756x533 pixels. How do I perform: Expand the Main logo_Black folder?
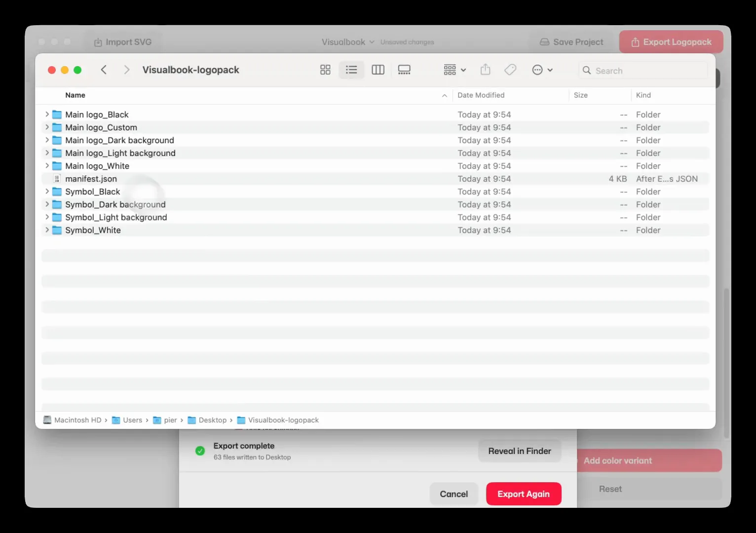click(x=47, y=114)
